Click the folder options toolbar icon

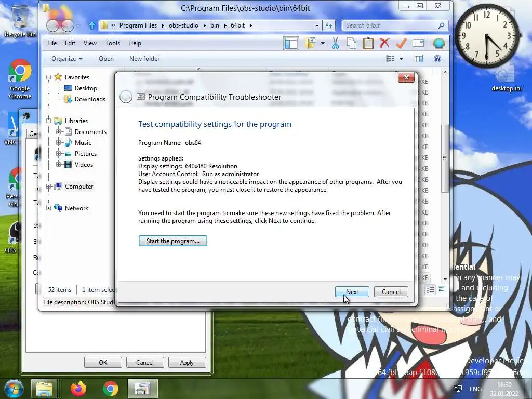(311, 44)
